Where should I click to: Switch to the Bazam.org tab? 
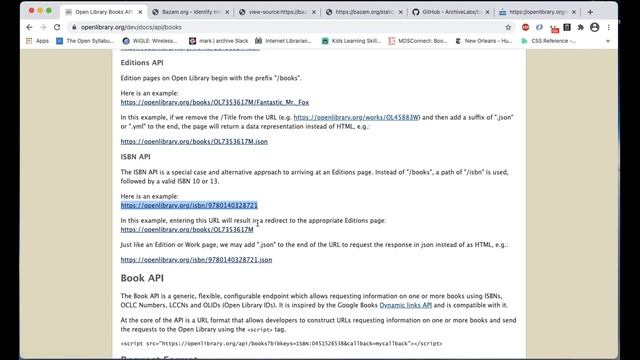191,12
